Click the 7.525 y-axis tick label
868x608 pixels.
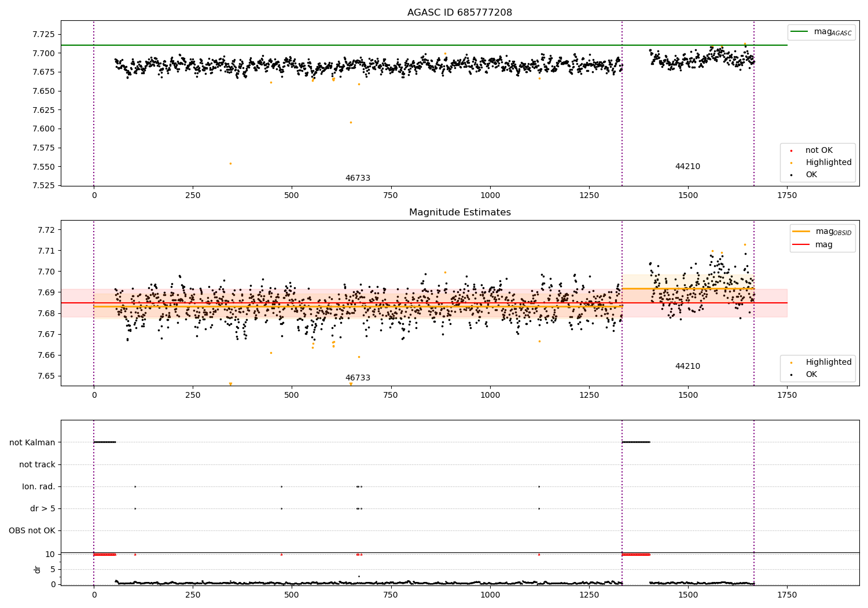coord(44,186)
